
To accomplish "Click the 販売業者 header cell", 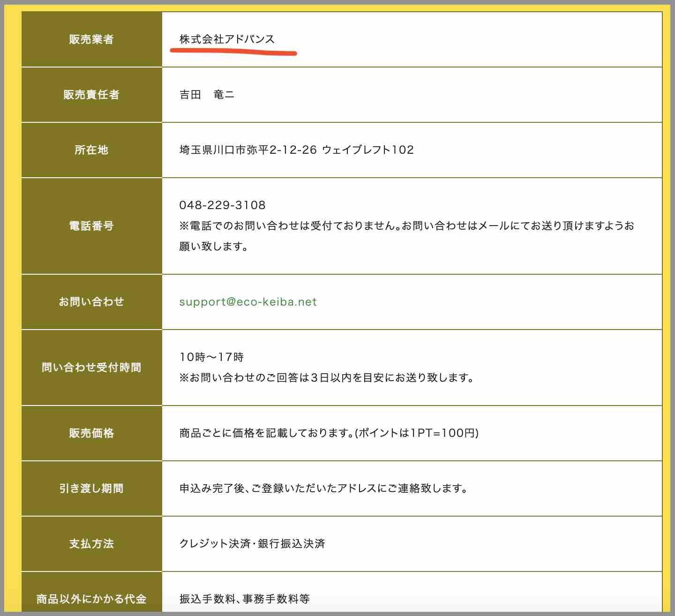I will pyautogui.click(x=92, y=40).
